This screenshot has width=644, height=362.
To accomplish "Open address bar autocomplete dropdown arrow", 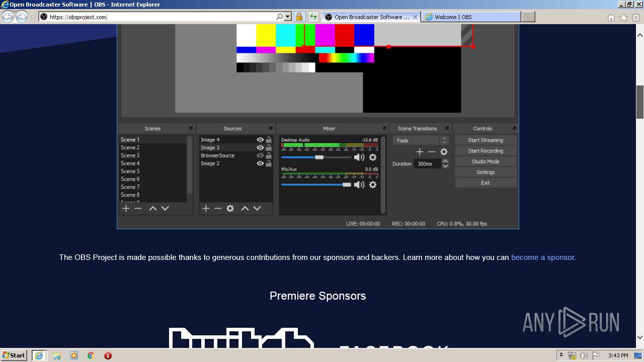I will coord(288,17).
